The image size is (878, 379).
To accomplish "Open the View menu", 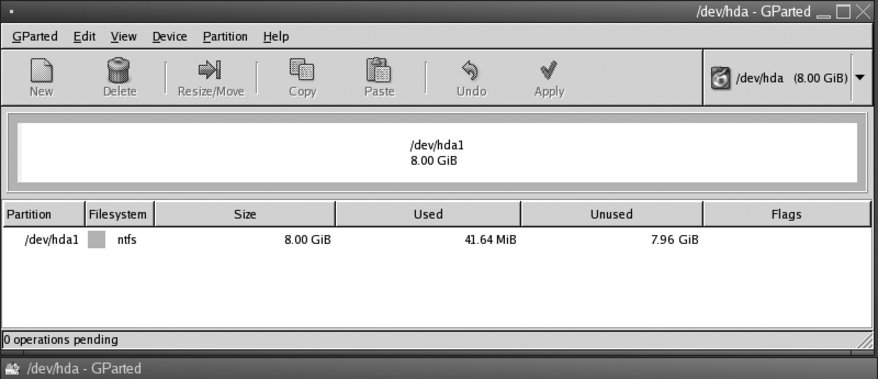I will pos(123,36).
